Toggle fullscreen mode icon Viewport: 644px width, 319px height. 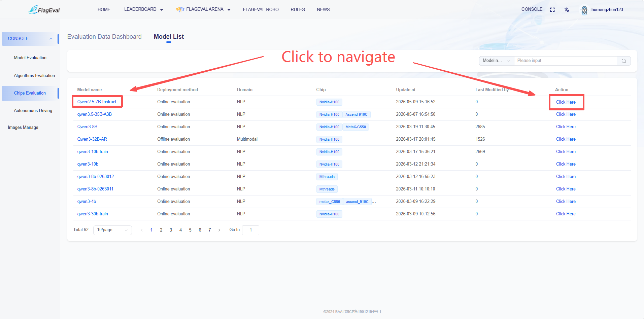click(552, 10)
